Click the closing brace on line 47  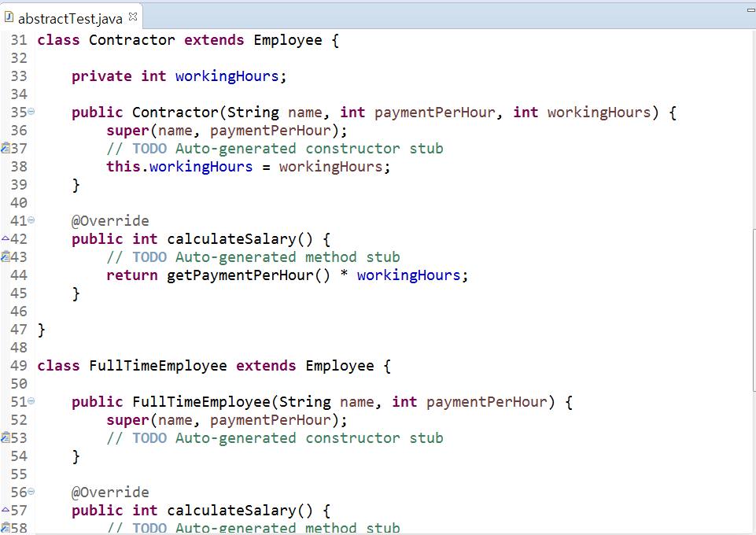41,330
